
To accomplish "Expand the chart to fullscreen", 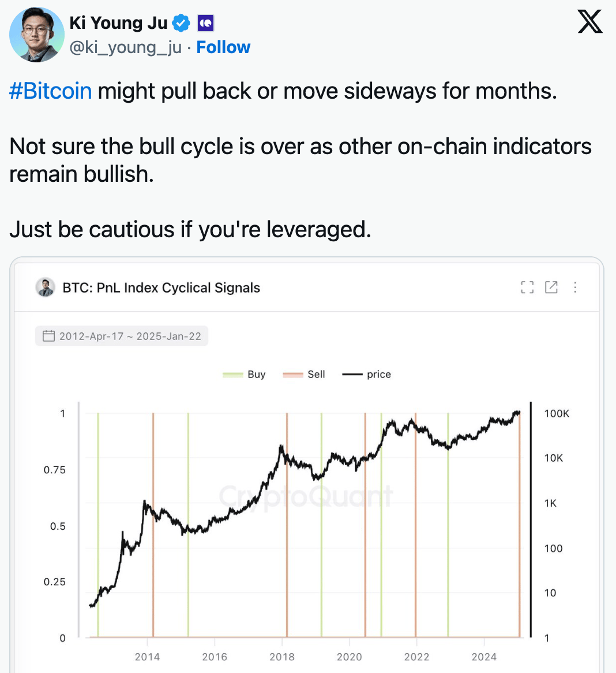I will click(x=527, y=287).
